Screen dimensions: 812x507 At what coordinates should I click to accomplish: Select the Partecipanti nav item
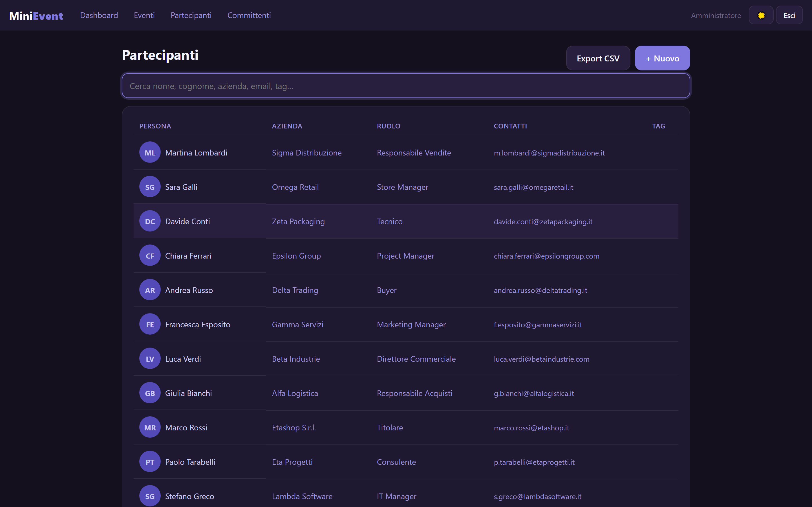[x=191, y=15]
